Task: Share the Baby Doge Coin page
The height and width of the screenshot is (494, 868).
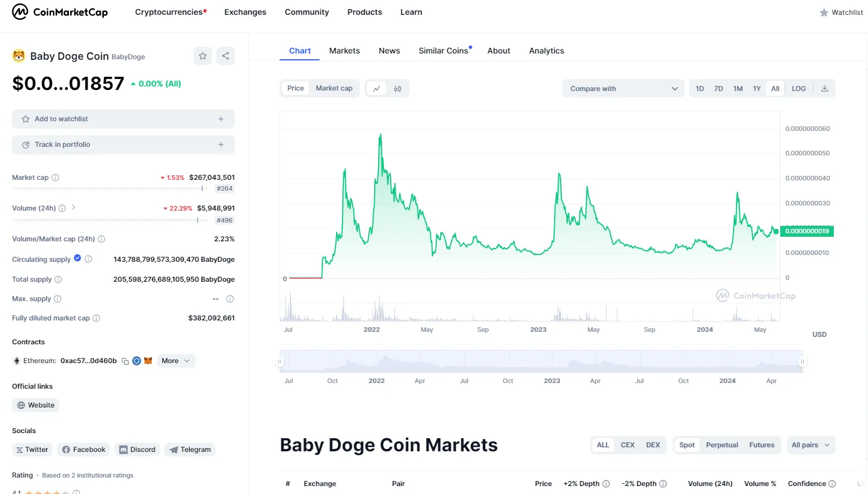Action: [x=226, y=56]
